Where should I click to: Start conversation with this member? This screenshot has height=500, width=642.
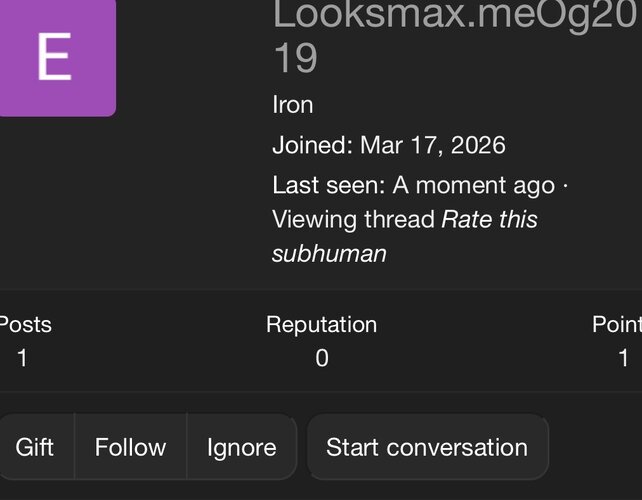427,447
